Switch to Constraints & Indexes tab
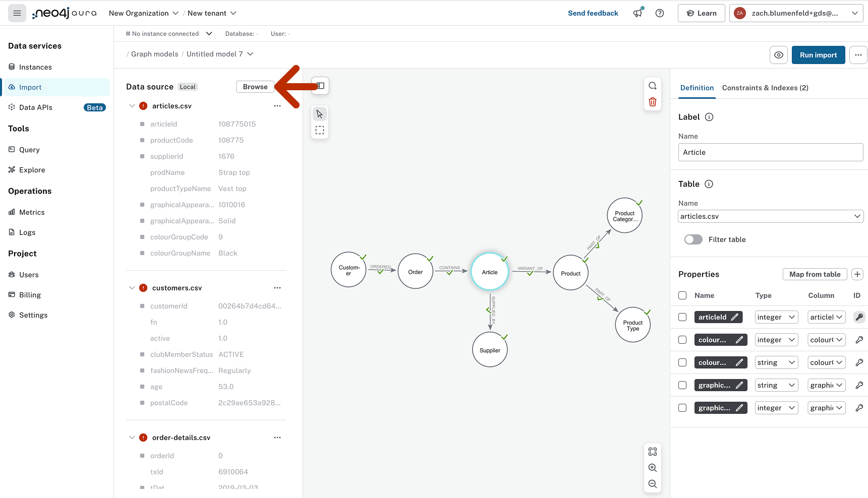The height and width of the screenshot is (498, 868). pyautogui.click(x=765, y=88)
